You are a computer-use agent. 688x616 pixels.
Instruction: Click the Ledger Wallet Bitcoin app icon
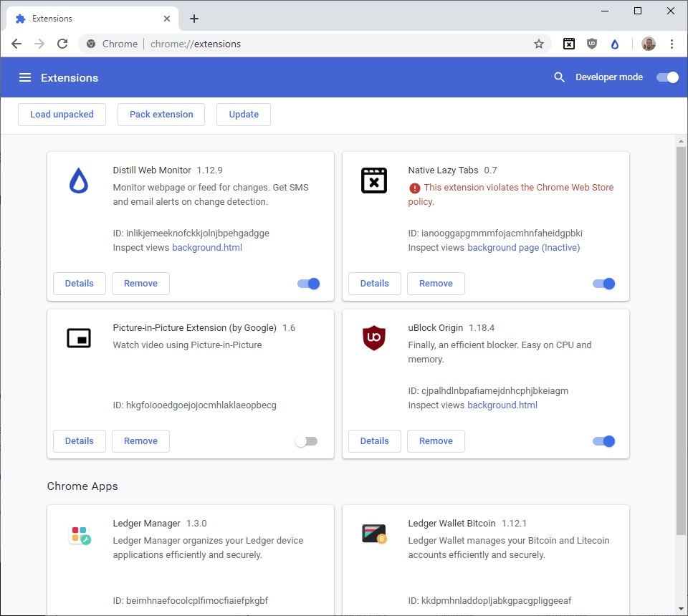click(x=374, y=534)
